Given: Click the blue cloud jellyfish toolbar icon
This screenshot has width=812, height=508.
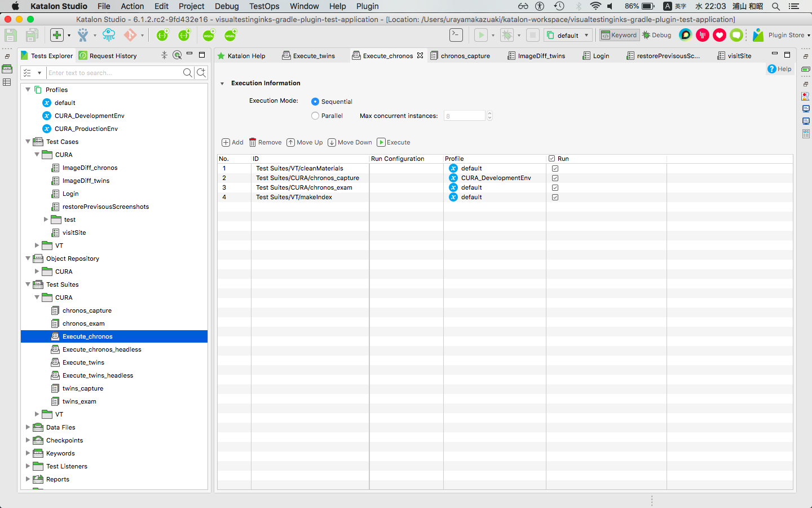Looking at the screenshot, I should (108, 35).
